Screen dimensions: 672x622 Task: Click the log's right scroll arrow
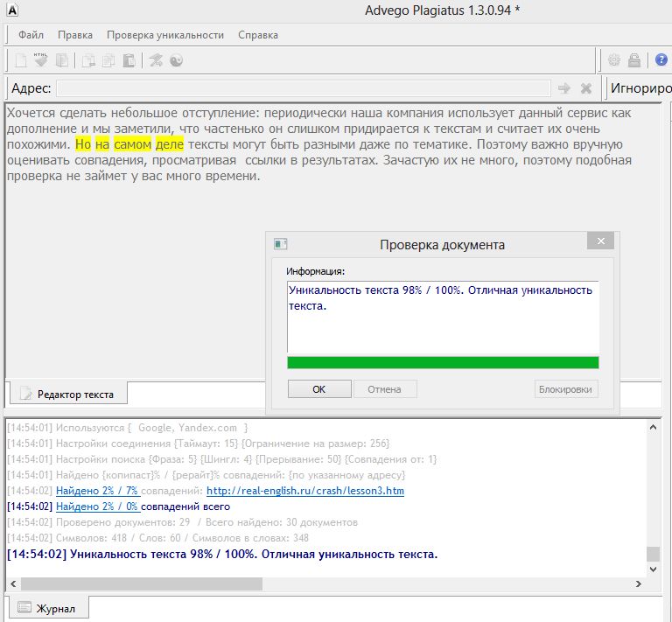pyautogui.click(x=639, y=584)
